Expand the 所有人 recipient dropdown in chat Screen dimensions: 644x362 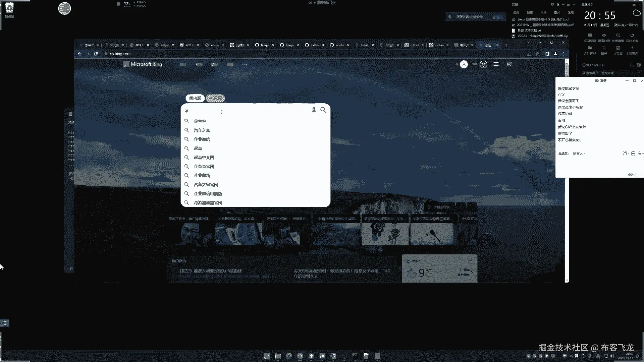(x=579, y=154)
